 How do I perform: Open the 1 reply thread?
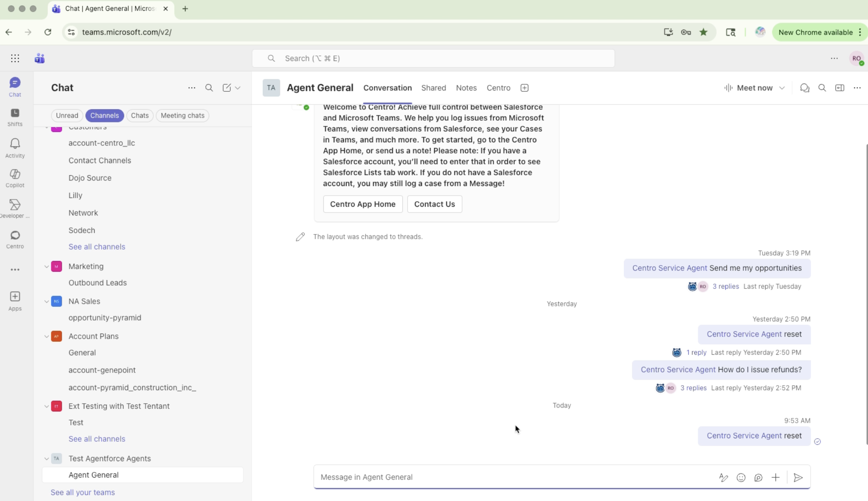(696, 353)
